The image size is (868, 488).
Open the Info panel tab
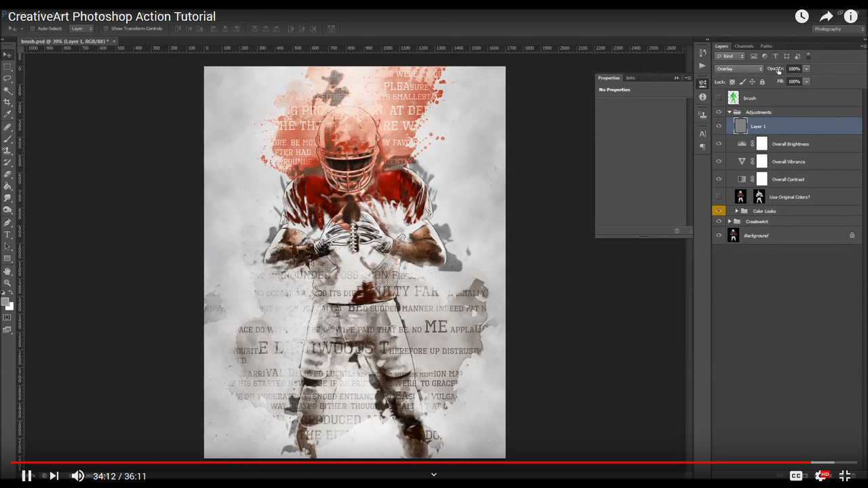click(631, 77)
